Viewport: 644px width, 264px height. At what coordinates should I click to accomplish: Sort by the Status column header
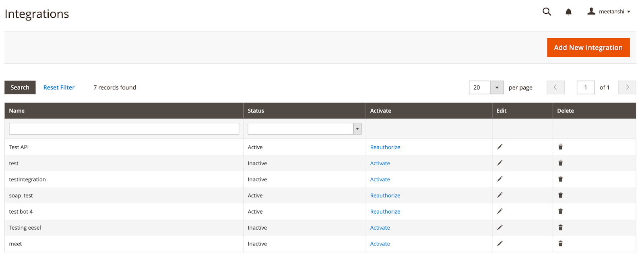[x=256, y=111]
